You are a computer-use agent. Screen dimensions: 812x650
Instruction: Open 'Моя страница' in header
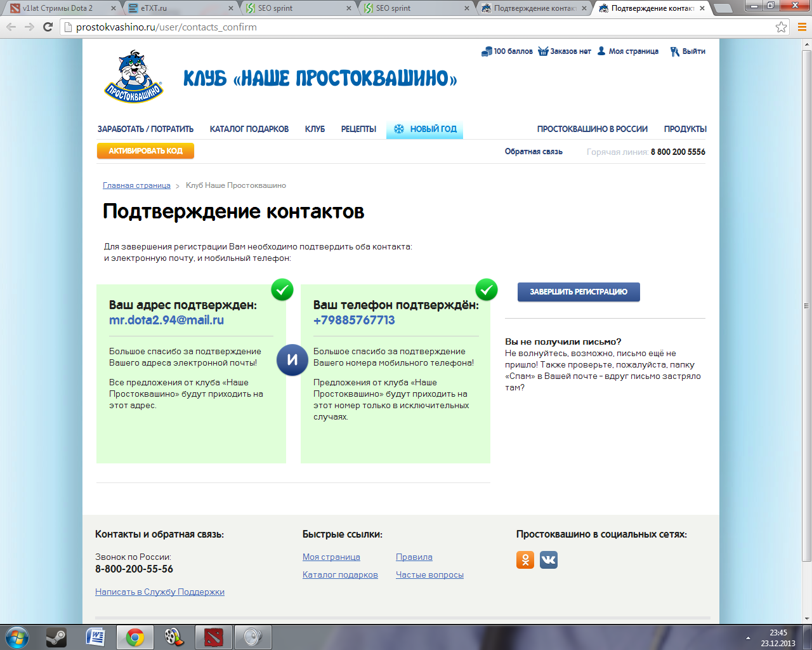628,51
